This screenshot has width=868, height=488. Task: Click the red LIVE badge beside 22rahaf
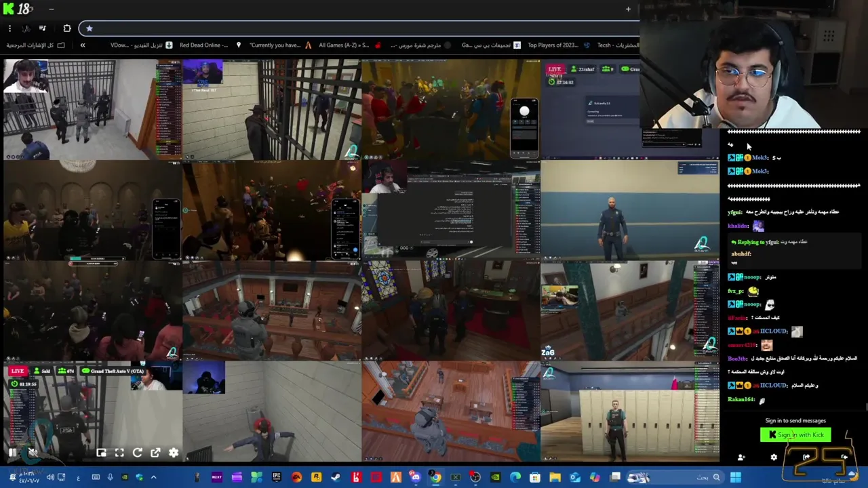point(555,69)
